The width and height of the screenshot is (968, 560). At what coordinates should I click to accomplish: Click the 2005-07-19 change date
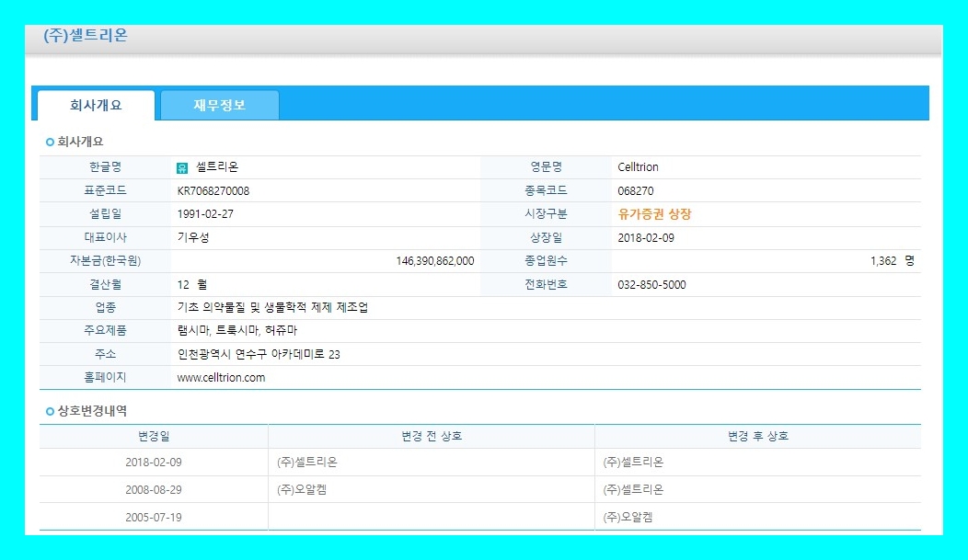154,518
